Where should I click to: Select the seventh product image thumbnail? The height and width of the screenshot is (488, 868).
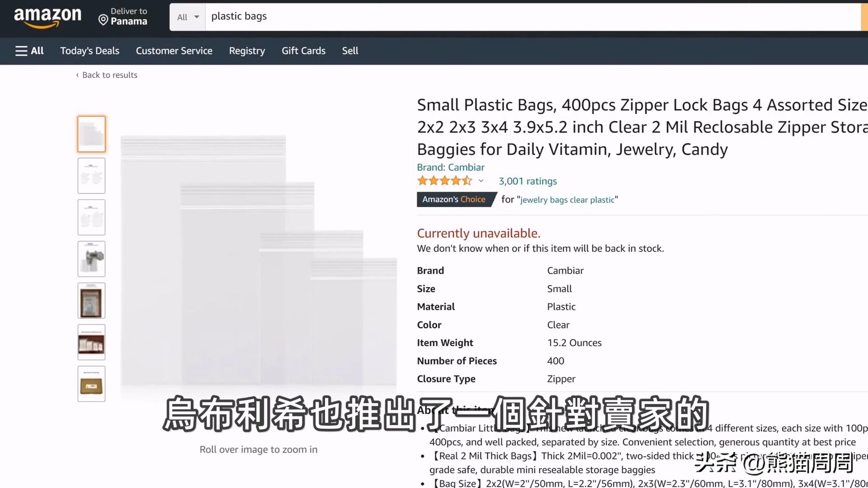pos(91,384)
